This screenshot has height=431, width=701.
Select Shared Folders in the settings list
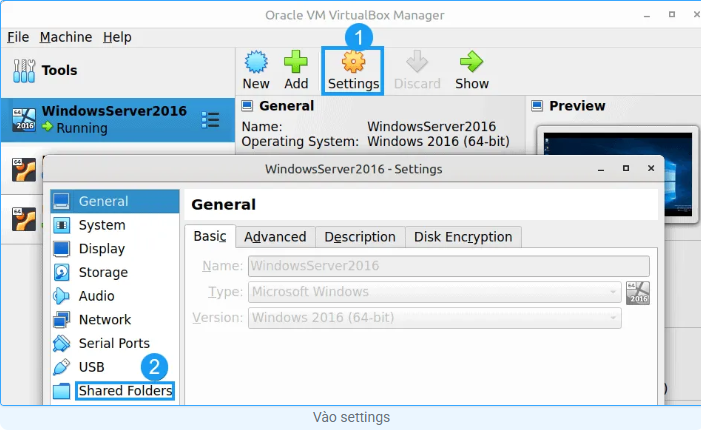[x=125, y=391]
